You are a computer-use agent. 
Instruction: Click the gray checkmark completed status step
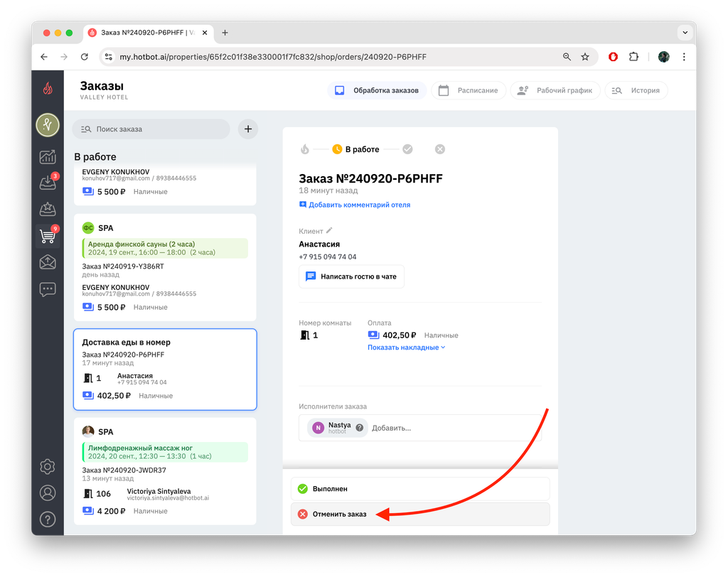click(407, 149)
